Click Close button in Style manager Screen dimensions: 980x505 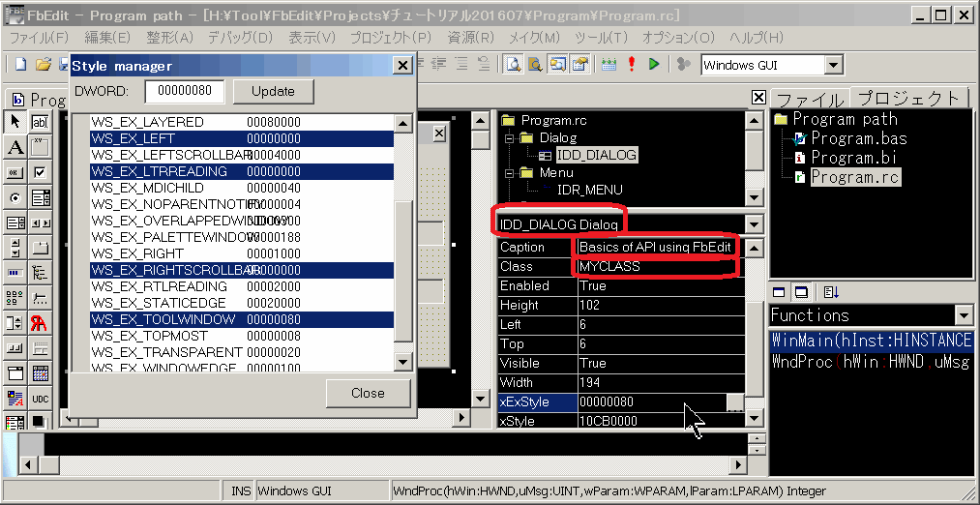pos(368,393)
